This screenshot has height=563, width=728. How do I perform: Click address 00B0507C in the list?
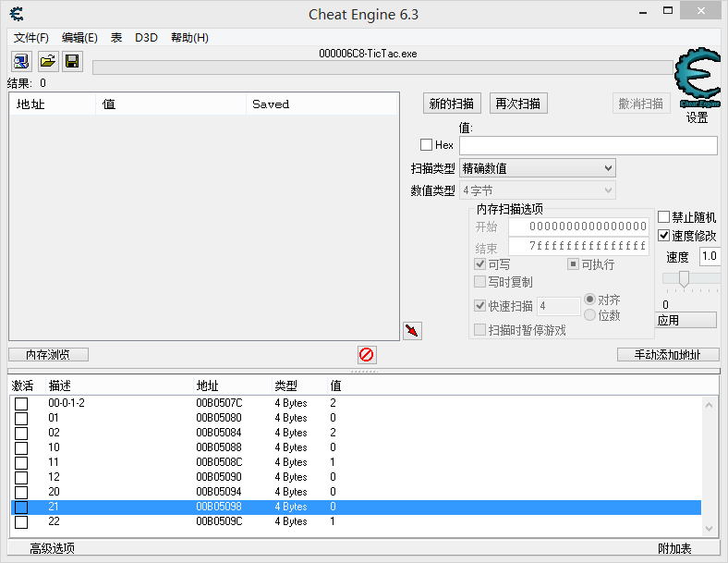coord(219,403)
